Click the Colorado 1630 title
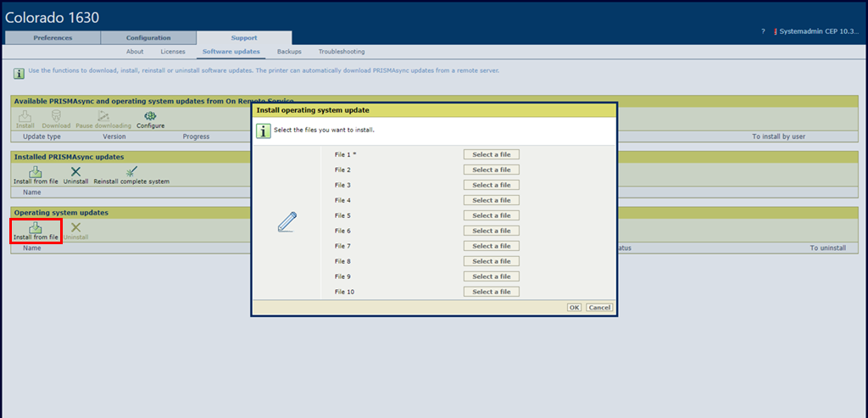The height and width of the screenshot is (418, 868). 52,17
